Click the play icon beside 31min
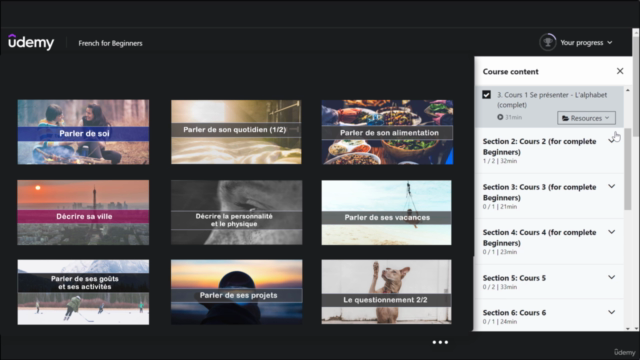 click(500, 117)
